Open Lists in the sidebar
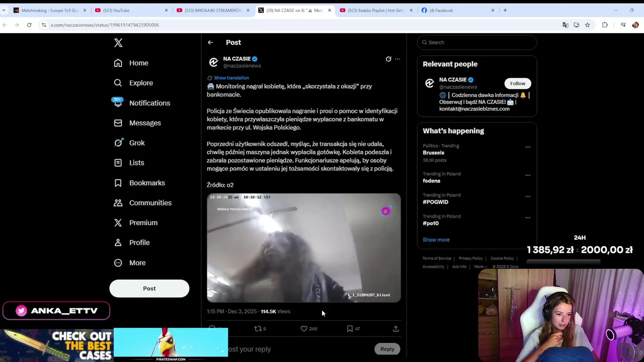The image size is (644, 362). [129, 163]
